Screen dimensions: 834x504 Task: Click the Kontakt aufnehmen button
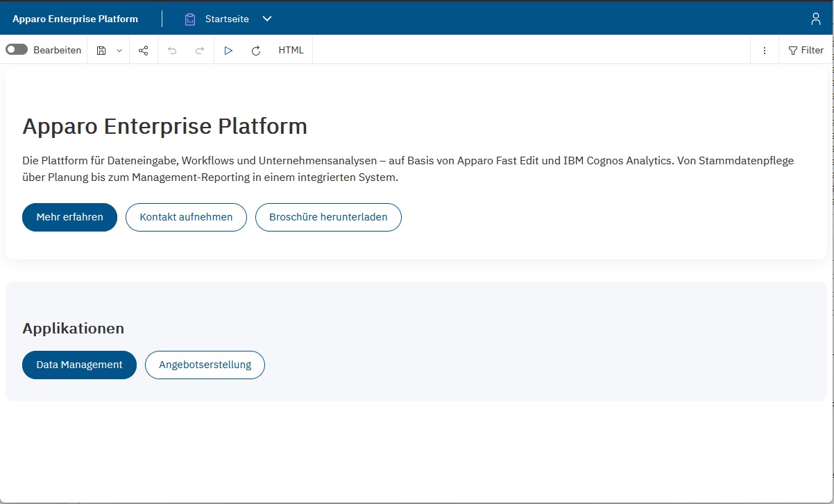(186, 217)
